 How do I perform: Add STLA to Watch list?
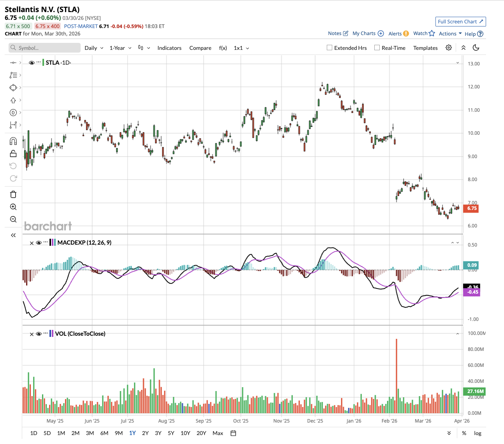pos(424,33)
